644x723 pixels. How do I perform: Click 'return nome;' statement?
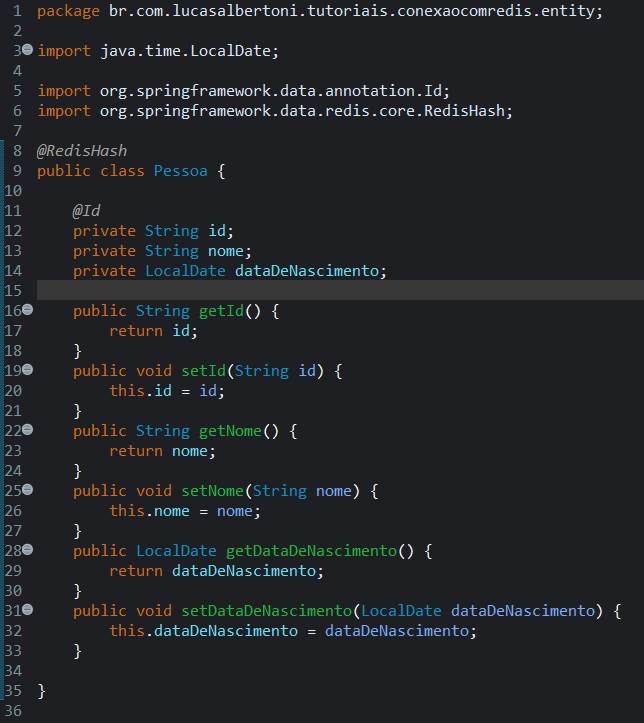pos(163,451)
